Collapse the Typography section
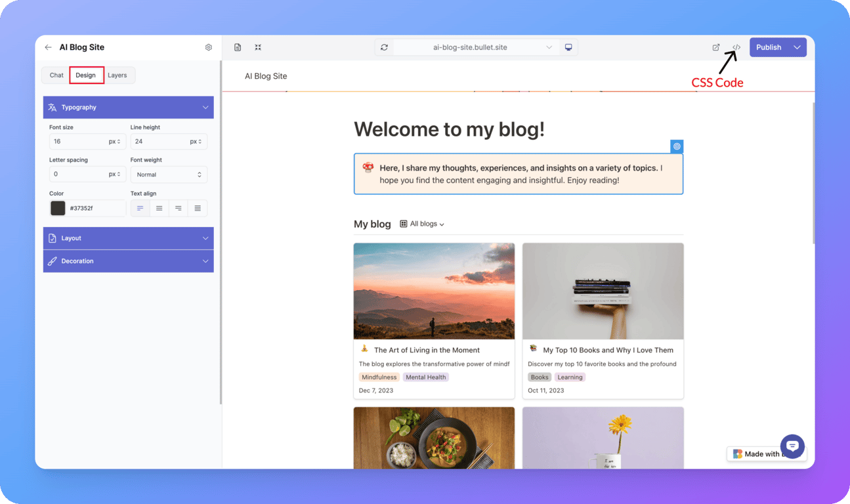This screenshot has height=504, width=850. pyautogui.click(x=205, y=108)
